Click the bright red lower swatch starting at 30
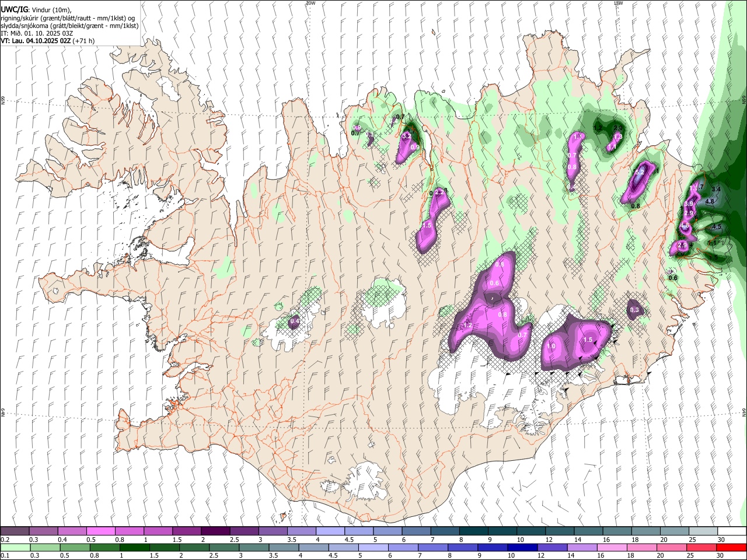 coord(731,547)
